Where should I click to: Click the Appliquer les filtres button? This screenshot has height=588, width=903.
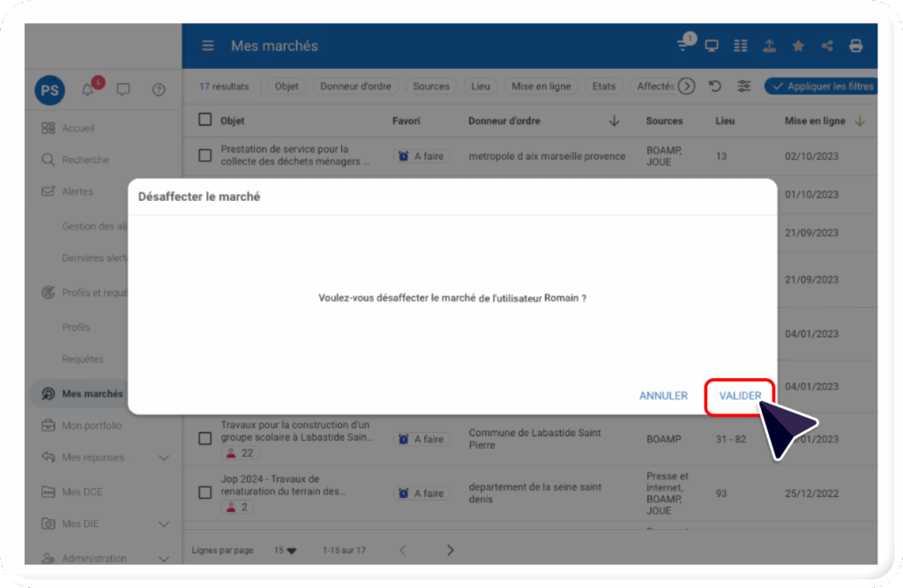point(821,86)
